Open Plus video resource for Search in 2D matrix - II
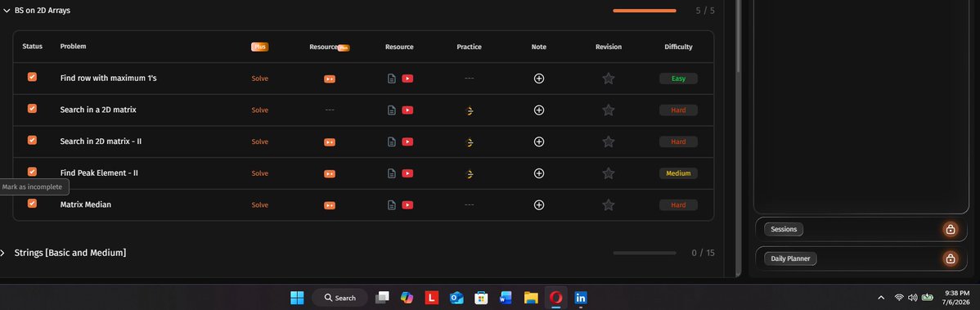The height and width of the screenshot is (310, 980). [x=330, y=142]
